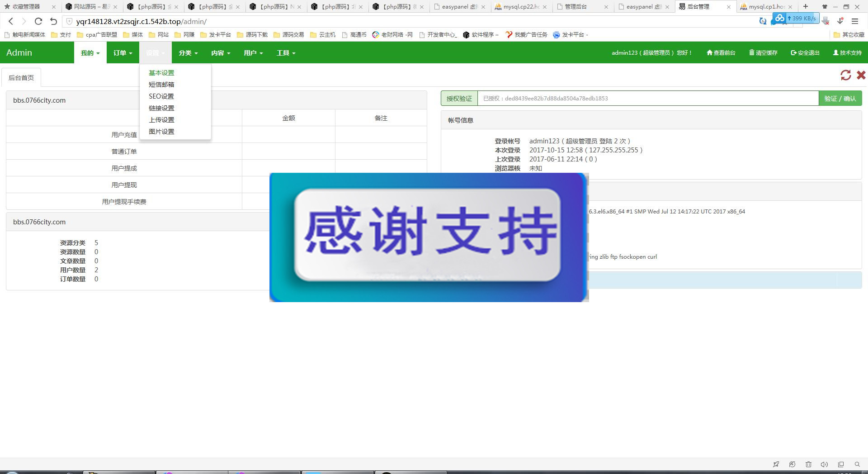
Task: Switch to the 后台首页 tab
Action: pos(21,78)
